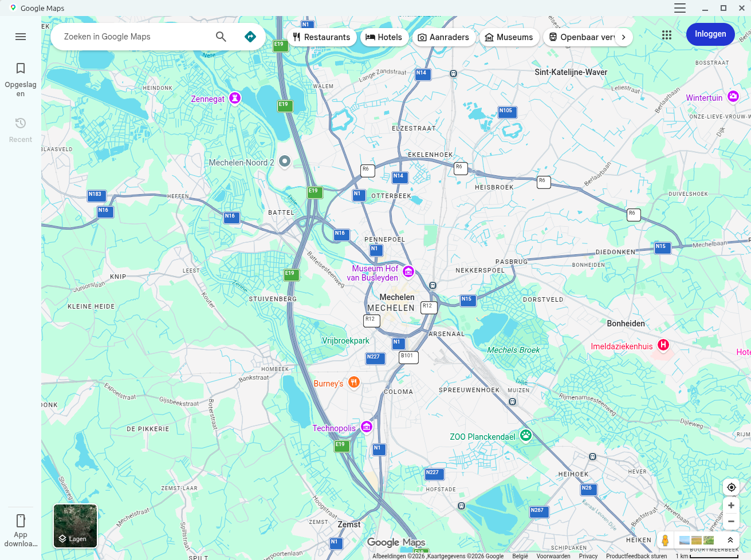751x560 pixels.
Task: Open the Privacy link
Action: coord(588,556)
